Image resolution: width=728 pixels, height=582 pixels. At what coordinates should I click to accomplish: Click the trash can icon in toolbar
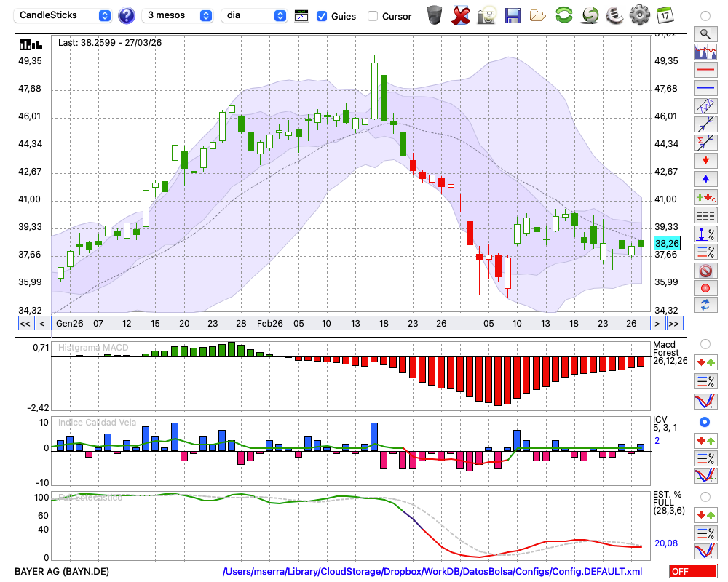pos(435,15)
